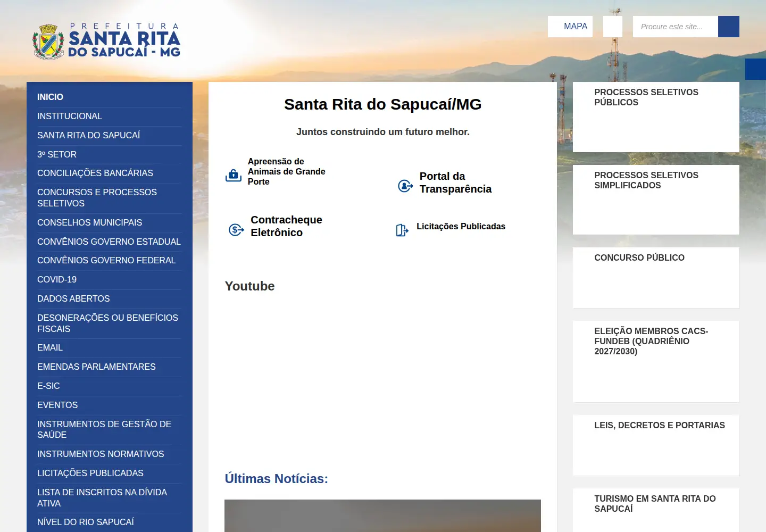This screenshot has width=766, height=532.
Task: Open the PROCESSOS SELETIVOS PÚBLICOS card
Action: [656, 117]
